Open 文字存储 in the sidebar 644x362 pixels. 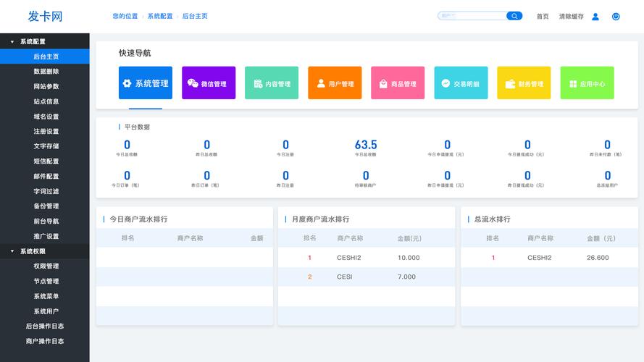click(46, 146)
